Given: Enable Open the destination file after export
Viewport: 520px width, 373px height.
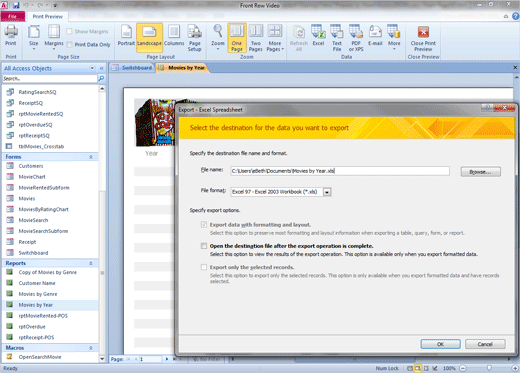Looking at the screenshot, I should pos(204,246).
